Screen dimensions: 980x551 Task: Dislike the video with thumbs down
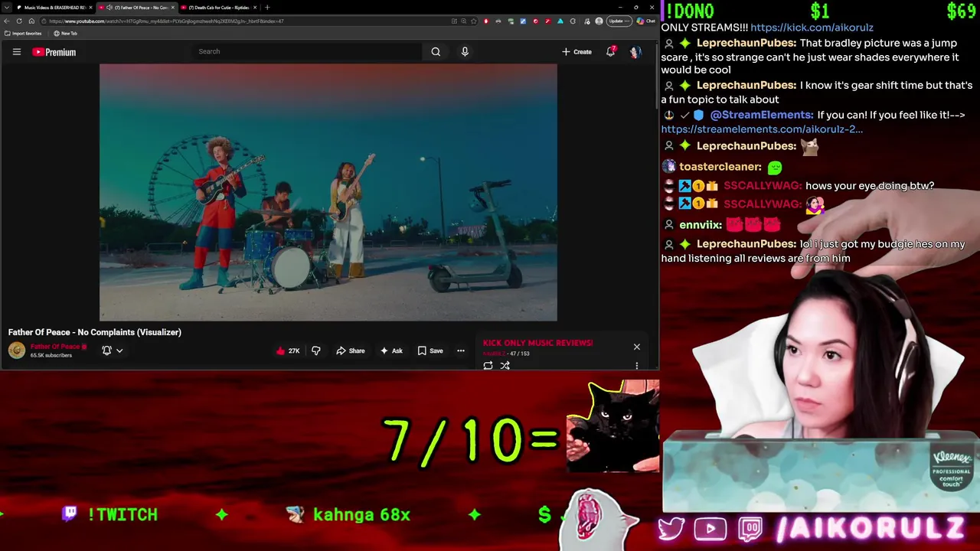click(315, 350)
